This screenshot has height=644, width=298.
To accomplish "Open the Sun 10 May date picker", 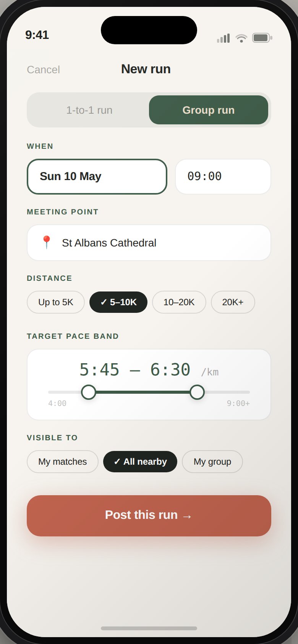I will tap(97, 177).
